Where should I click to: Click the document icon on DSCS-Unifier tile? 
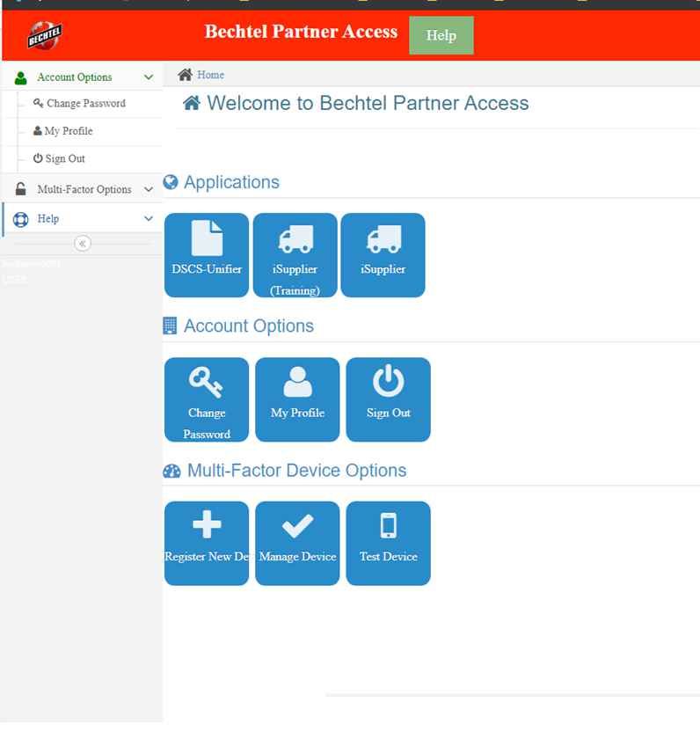pyautogui.click(x=207, y=238)
